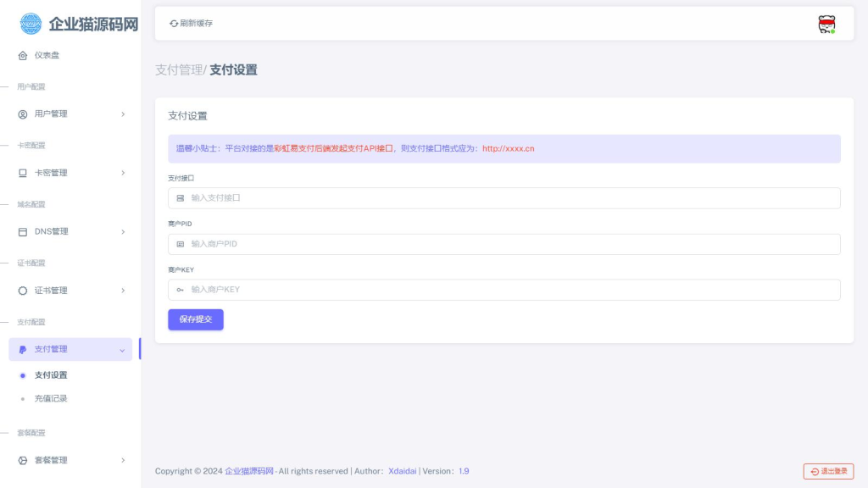Open the cat avatar icon top right
This screenshot has height=488, width=868.
click(x=826, y=23)
